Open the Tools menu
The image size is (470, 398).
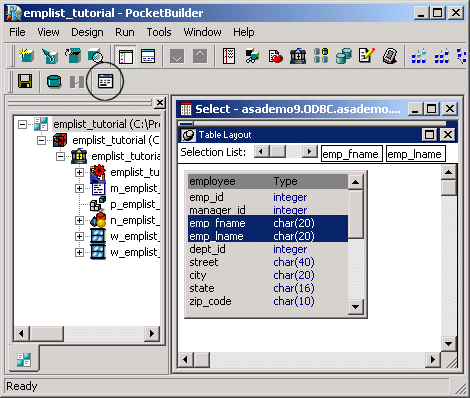(159, 32)
